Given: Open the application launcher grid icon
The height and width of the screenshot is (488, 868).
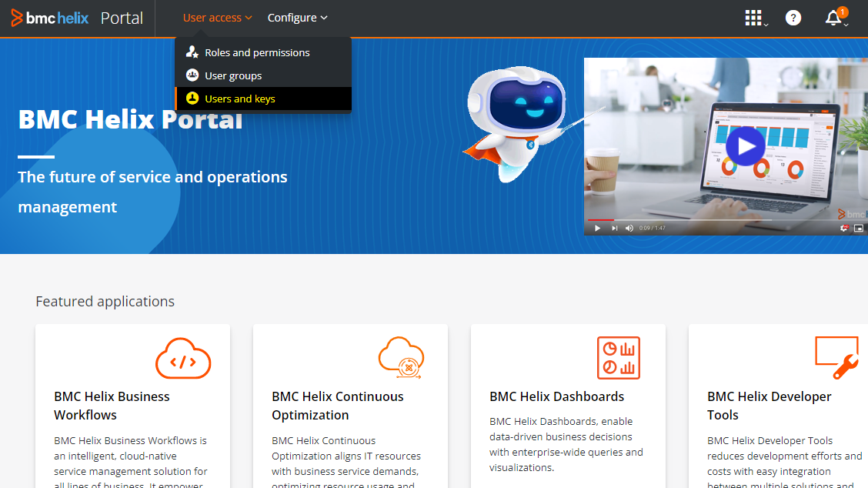Looking at the screenshot, I should pos(753,18).
